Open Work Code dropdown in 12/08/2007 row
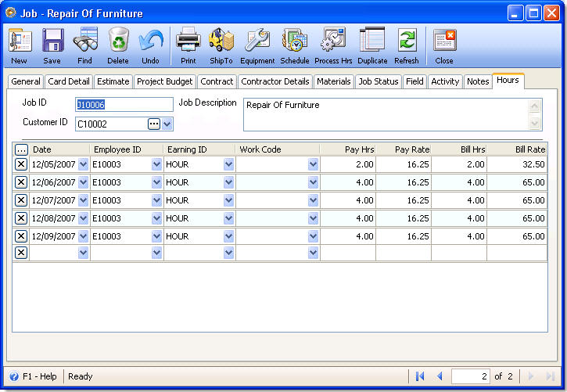The image size is (567, 392). coord(313,218)
